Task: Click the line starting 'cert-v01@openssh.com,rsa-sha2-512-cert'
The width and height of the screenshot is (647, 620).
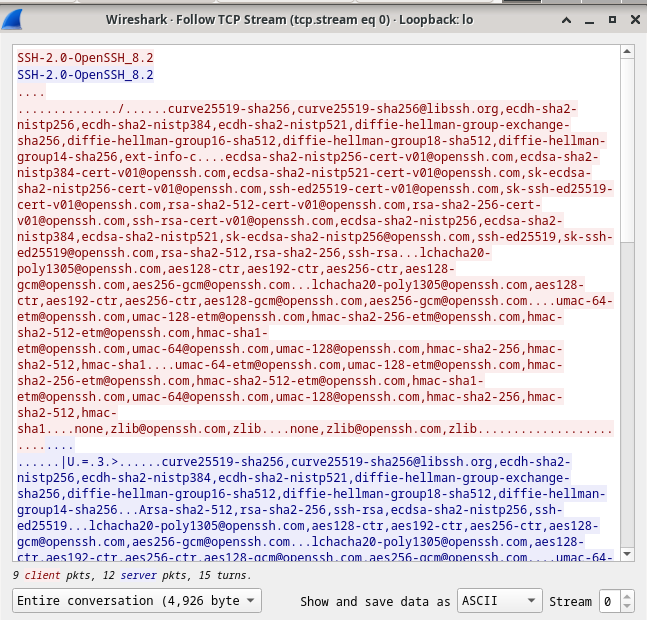Action: pos(279,205)
